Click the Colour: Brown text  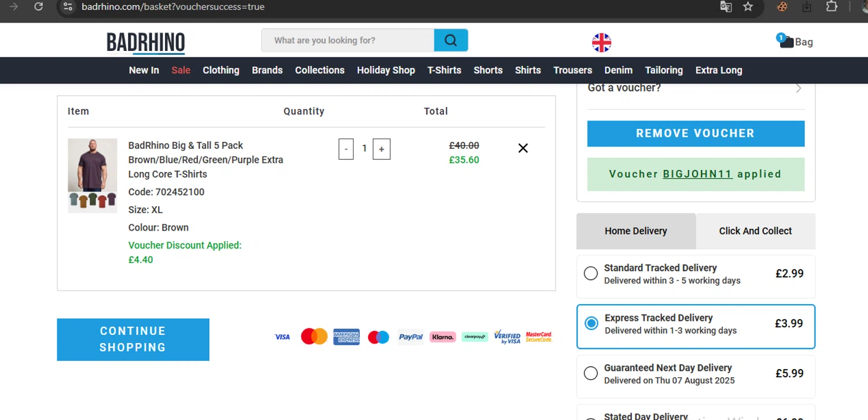(x=159, y=228)
